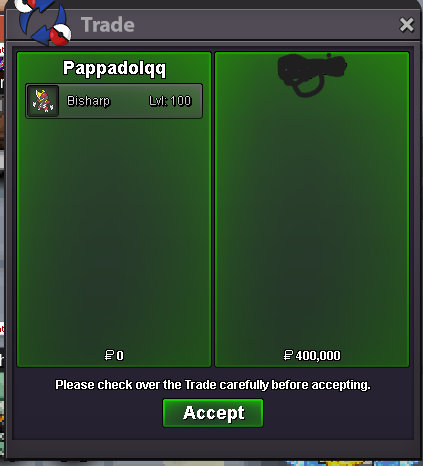
Task: Click the Trade title text
Action: 108,25
